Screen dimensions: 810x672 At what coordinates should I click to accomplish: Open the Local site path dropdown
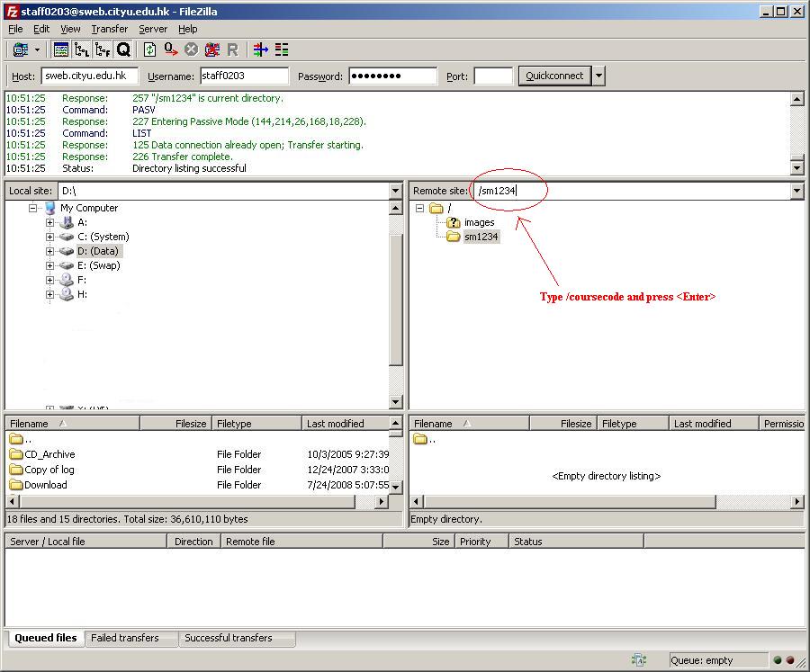click(x=395, y=191)
